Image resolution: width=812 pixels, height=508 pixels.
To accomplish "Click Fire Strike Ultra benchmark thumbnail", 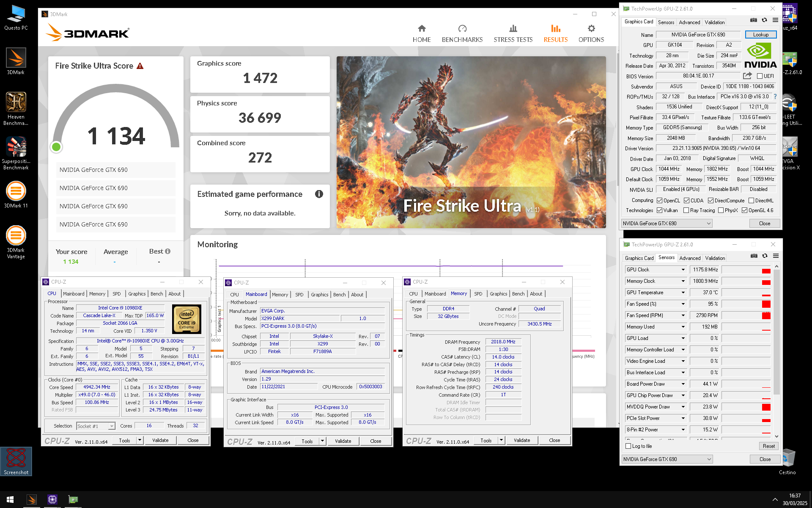I will point(471,142).
